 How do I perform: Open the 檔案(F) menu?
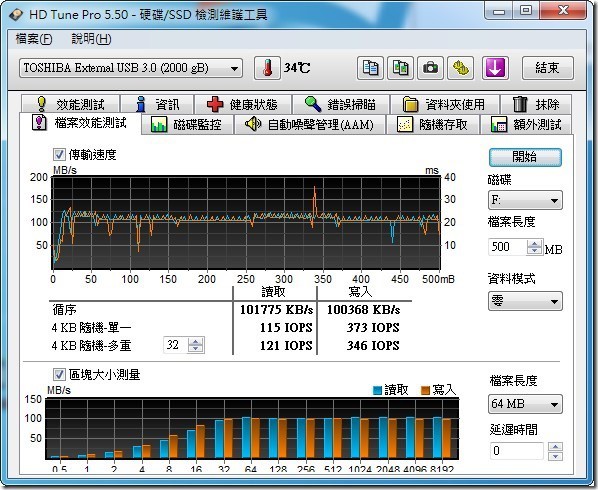[34, 39]
